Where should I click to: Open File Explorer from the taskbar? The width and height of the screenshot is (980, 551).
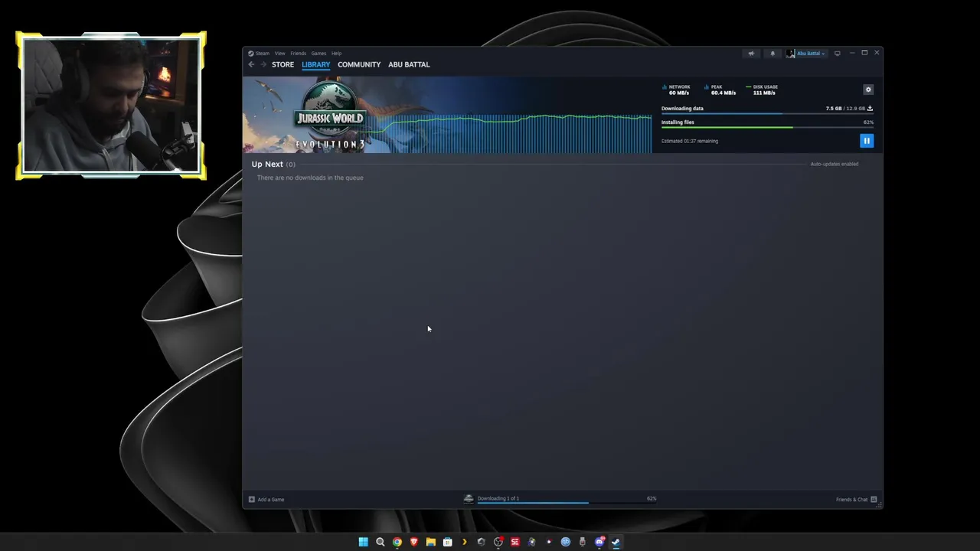[431, 542]
